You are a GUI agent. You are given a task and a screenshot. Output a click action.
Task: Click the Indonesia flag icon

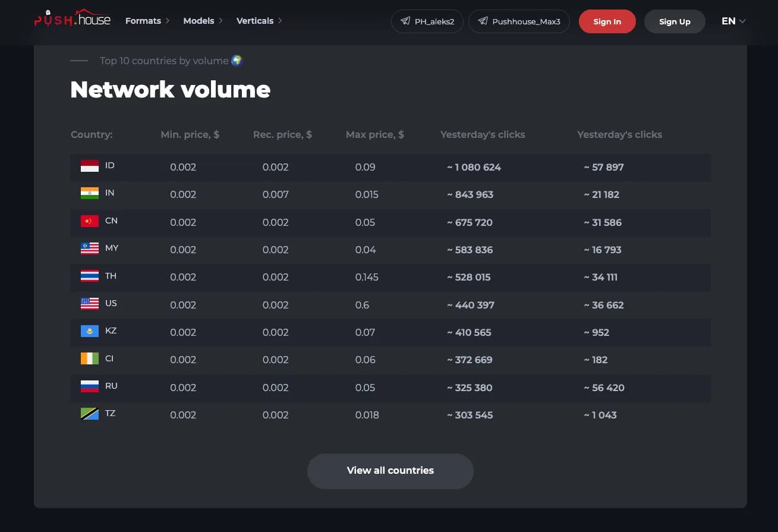click(x=90, y=166)
